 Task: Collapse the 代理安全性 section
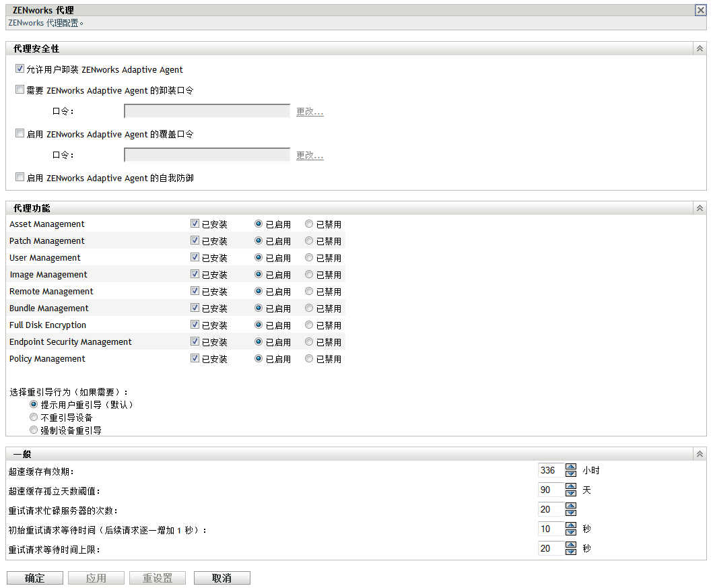(700, 48)
